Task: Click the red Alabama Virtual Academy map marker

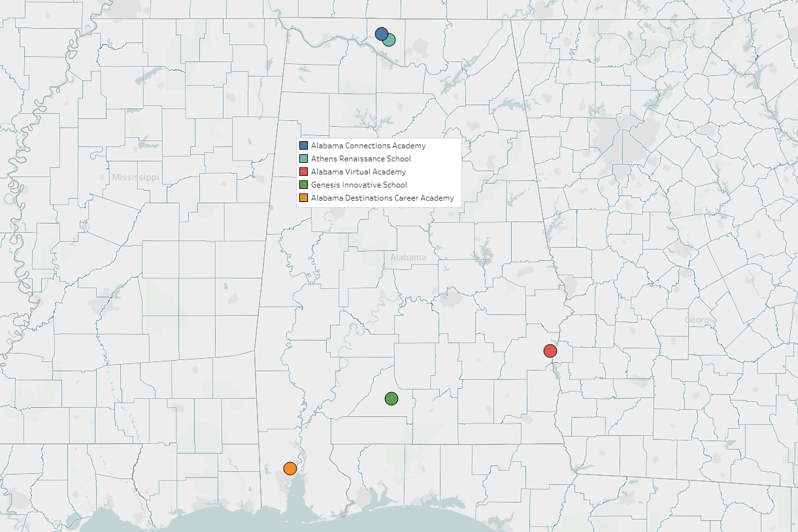Action: pos(550,351)
